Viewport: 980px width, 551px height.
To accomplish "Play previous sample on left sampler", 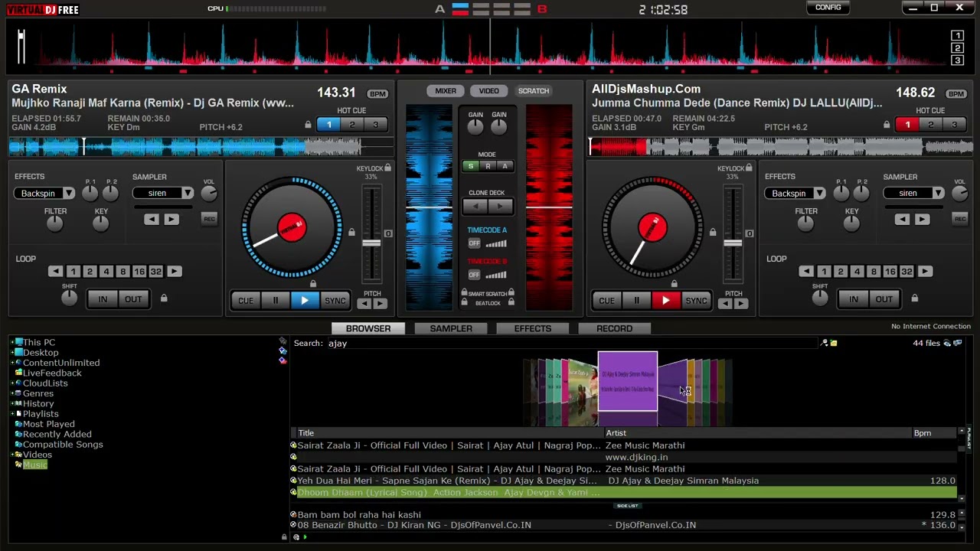I will 151,220.
